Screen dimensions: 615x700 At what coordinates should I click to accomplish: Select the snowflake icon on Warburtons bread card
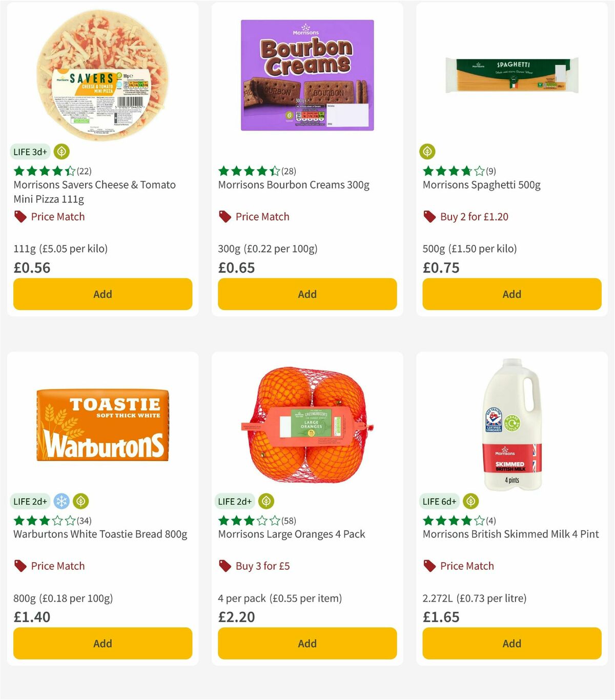tap(61, 501)
